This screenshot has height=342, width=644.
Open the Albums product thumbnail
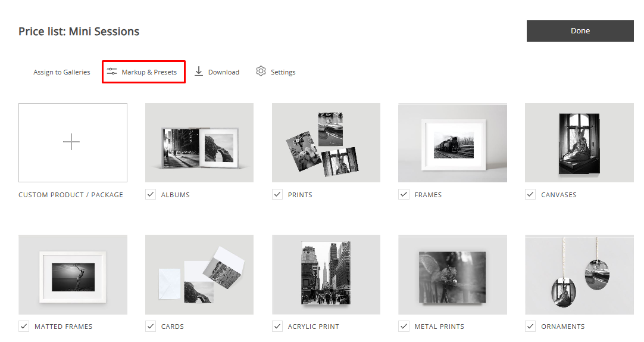(199, 143)
